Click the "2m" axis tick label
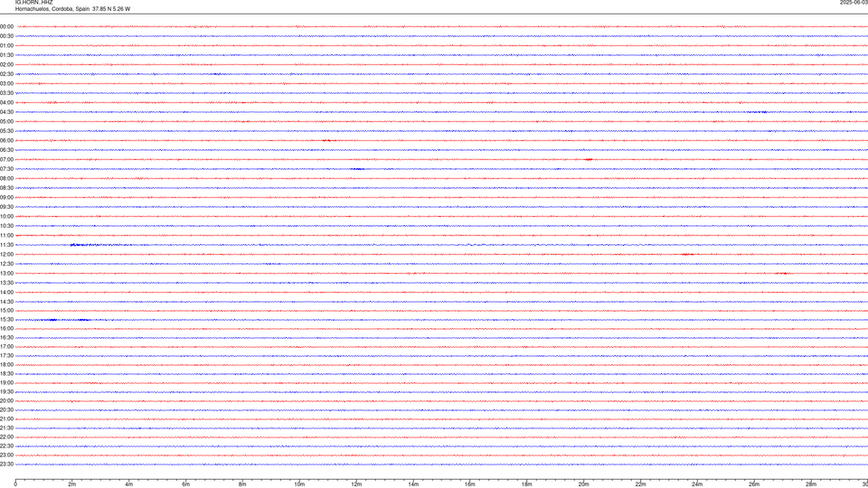868x488 pixels. pos(72,484)
